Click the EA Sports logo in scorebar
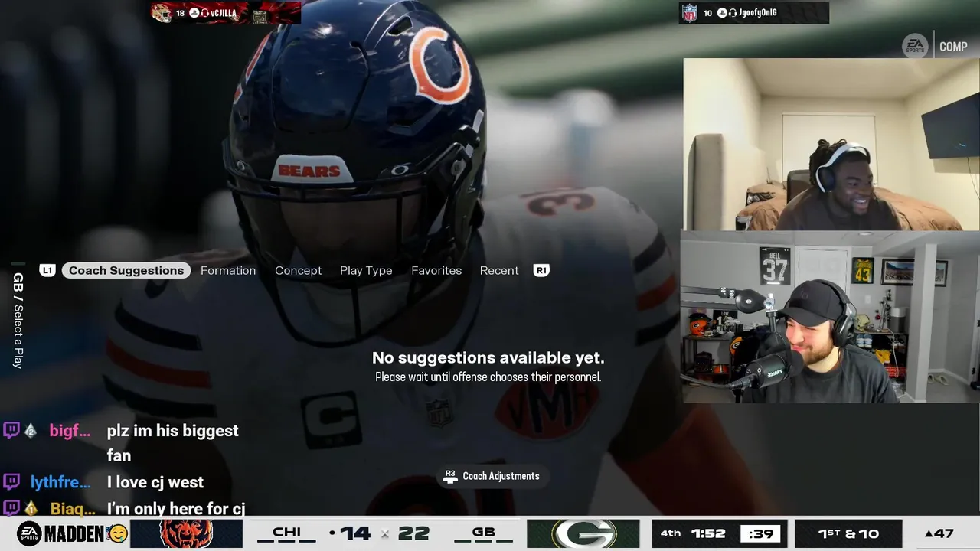 point(29,533)
